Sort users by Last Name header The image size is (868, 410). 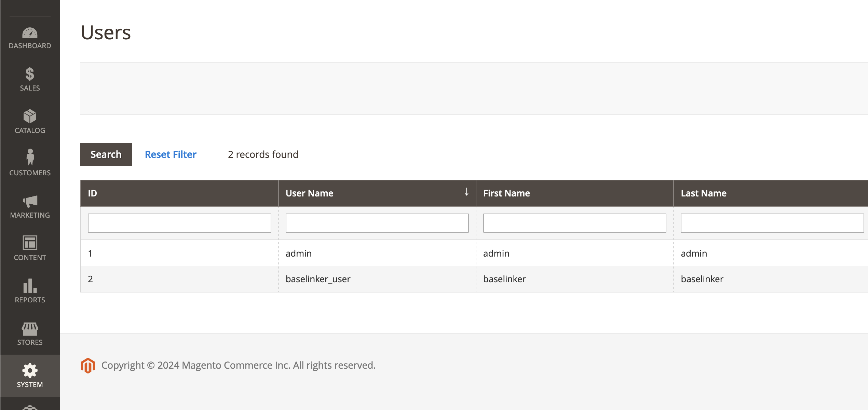click(x=703, y=193)
